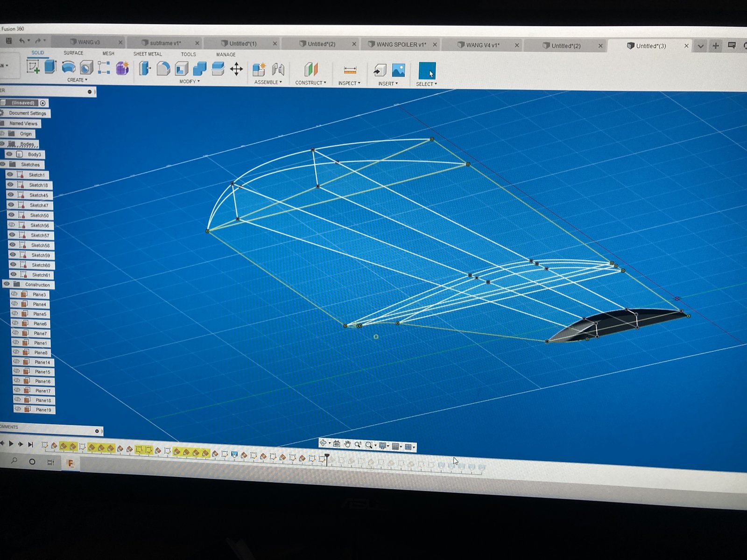This screenshot has width=747, height=560.
Task: Click the Redo arrow
Action: (38, 41)
